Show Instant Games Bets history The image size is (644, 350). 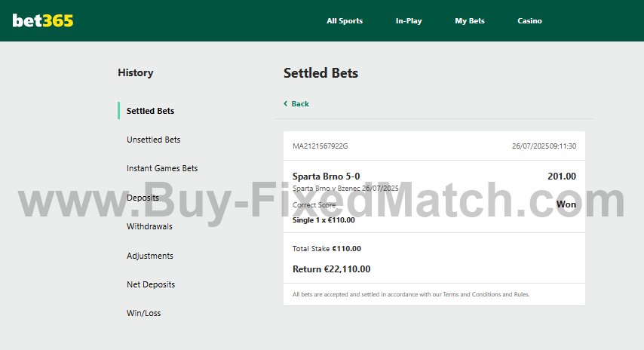click(x=162, y=168)
